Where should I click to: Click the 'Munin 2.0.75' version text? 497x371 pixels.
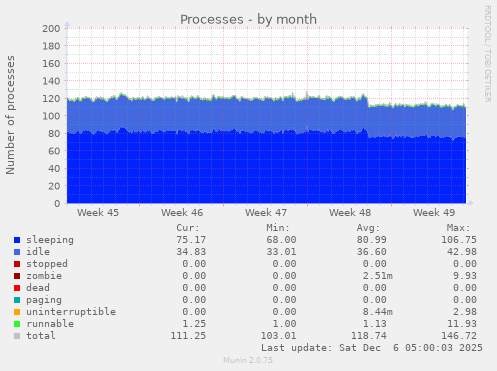click(248, 360)
